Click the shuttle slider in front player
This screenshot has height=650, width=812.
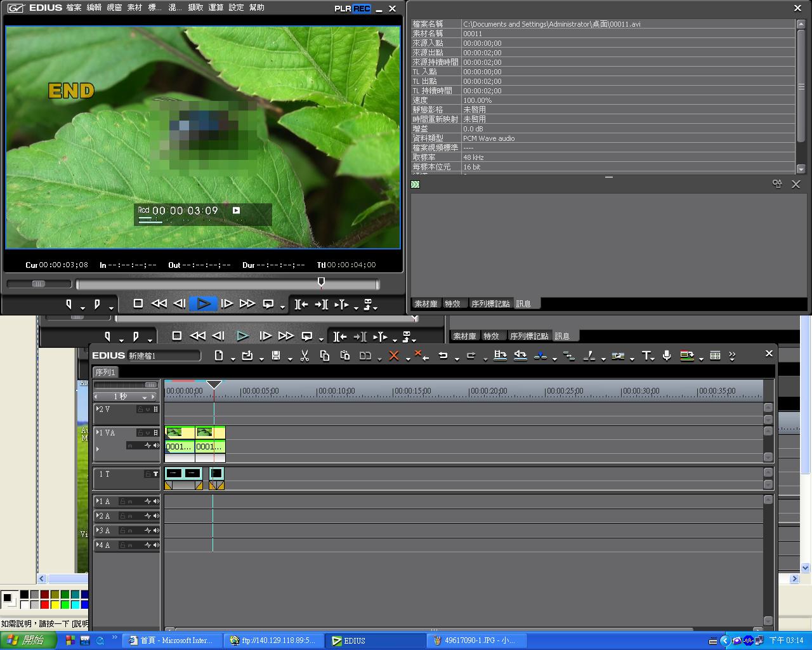pyautogui.click(x=39, y=284)
